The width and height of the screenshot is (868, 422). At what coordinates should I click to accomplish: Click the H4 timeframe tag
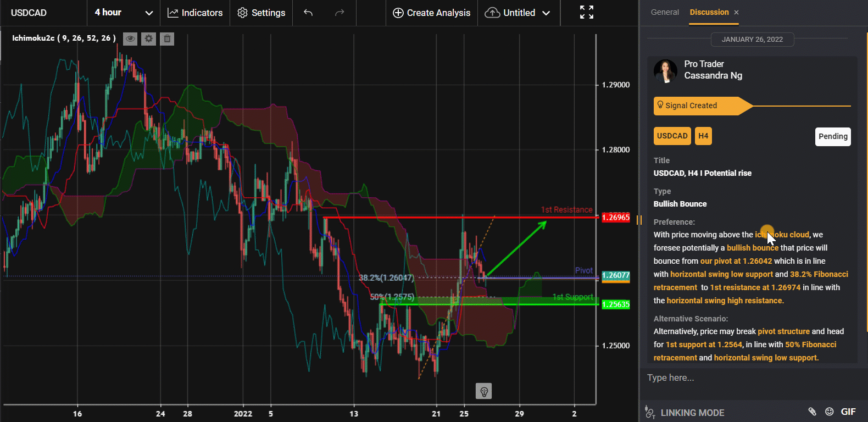pyautogui.click(x=703, y=136)
